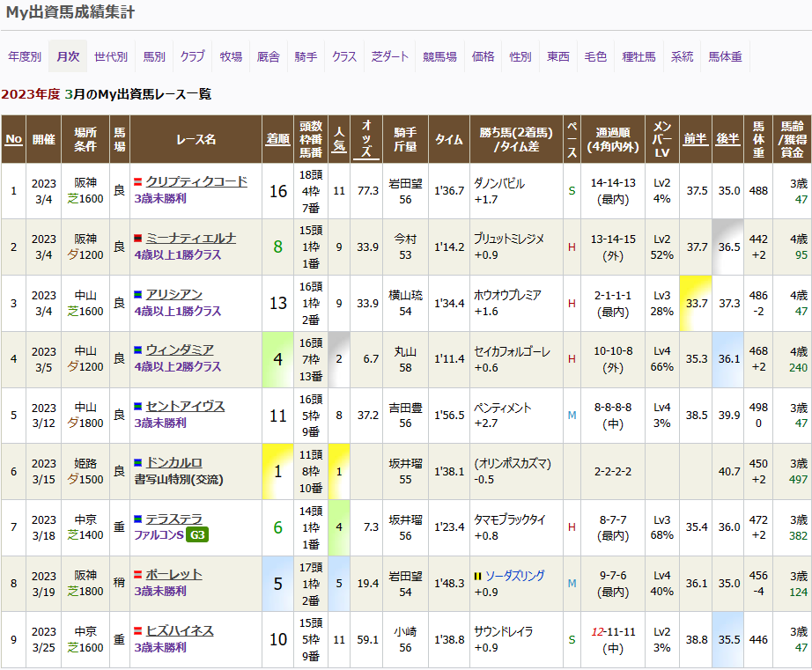Open horse ボーレット link
The height and width of the screenshot is (670, 812).
tap(174, 575)
